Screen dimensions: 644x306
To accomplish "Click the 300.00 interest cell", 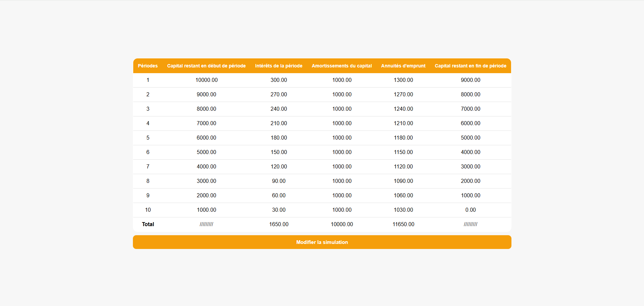I will coord(279,80).
